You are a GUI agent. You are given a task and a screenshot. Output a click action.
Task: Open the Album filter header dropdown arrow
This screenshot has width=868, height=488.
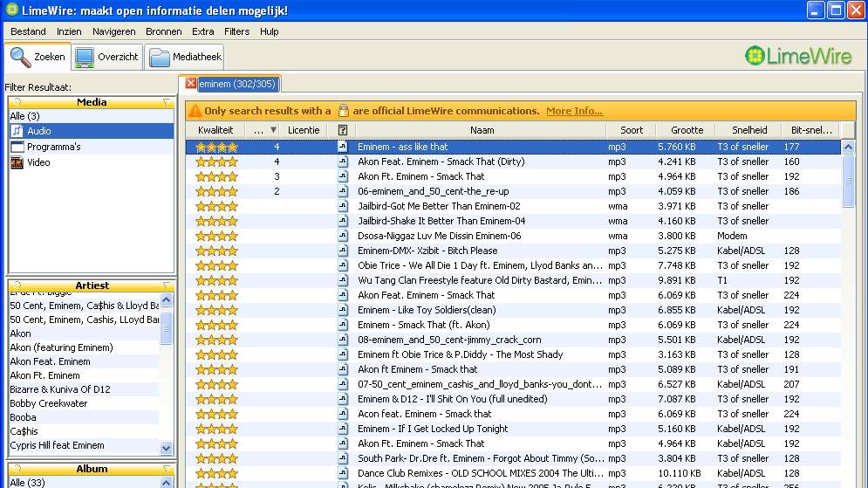pos(166,469)
